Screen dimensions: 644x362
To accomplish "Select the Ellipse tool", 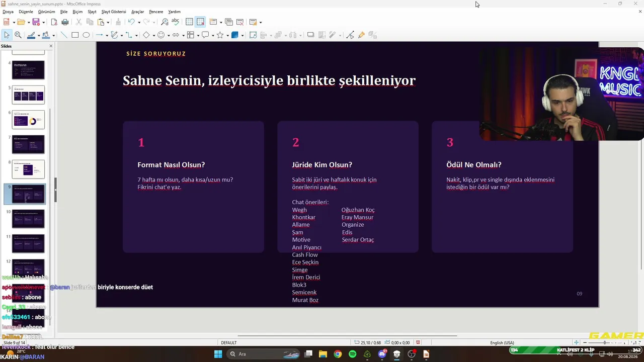I will pos(86,35).
